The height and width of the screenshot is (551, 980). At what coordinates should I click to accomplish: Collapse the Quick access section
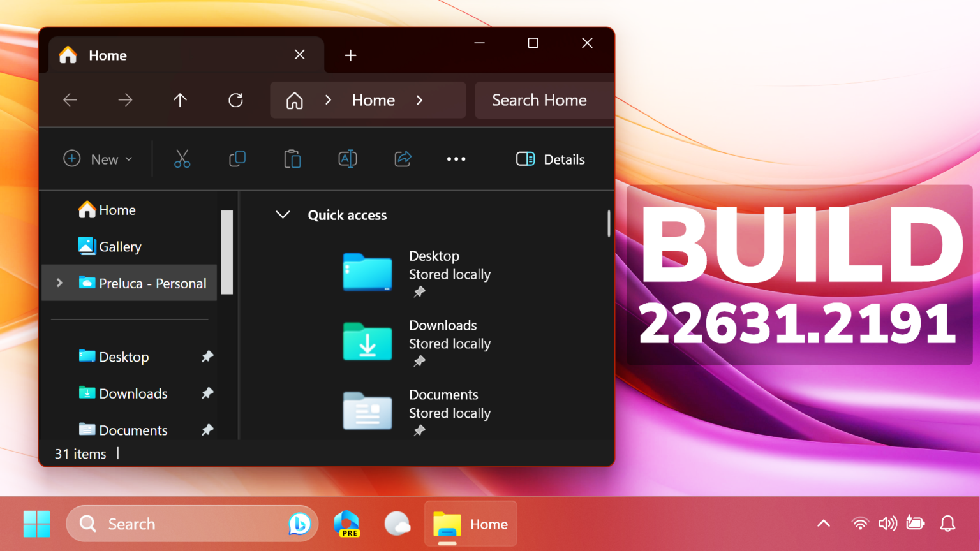283,215
